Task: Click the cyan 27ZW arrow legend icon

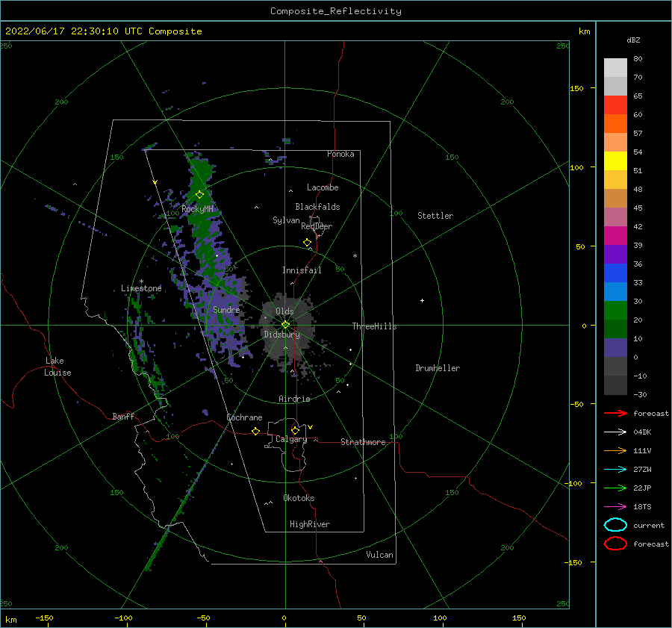Action: click(x=615, y=470)
